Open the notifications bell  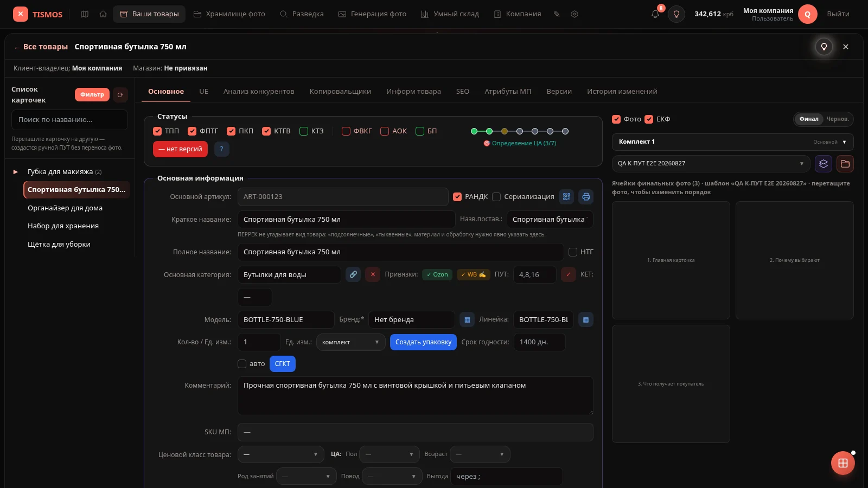tap(655, 14)
